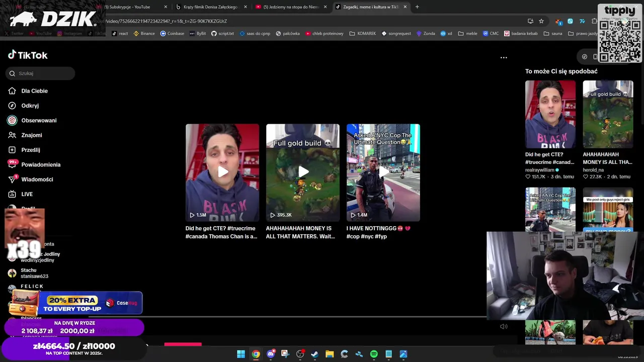Viewport: 644px width, 362px height.
Task: Play the 'Did he get CTE?' video
Action: click(x=222, y=172)
